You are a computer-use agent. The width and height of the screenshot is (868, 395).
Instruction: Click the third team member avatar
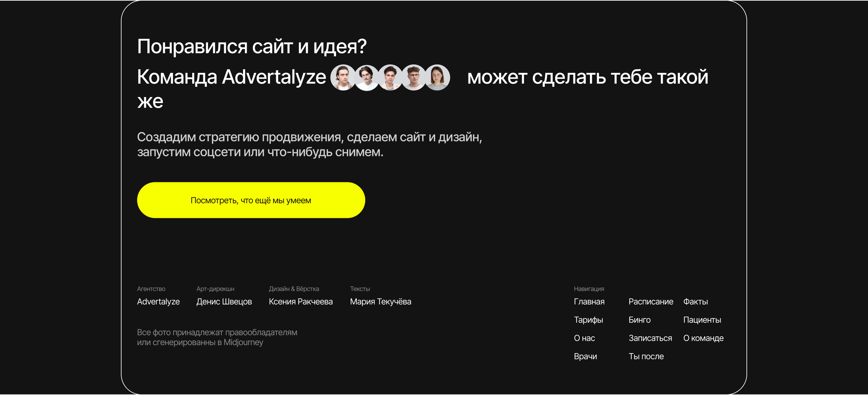[x=390, y=78]
